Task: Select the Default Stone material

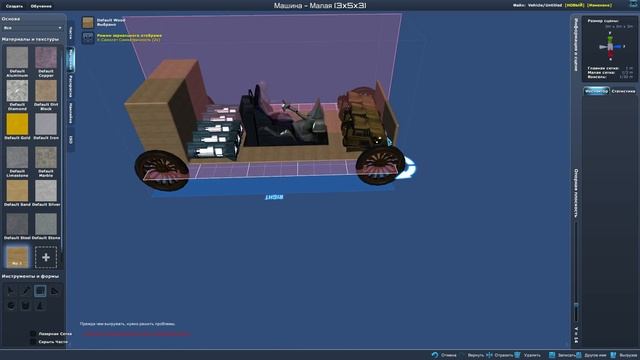Action: click(46, 224)
